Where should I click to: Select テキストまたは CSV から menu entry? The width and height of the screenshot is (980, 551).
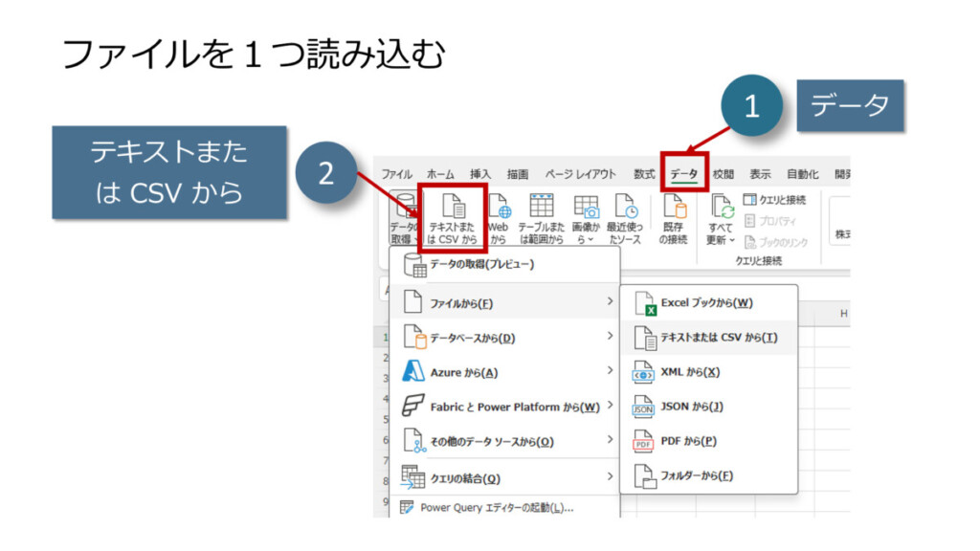click(x=718, y=338)
